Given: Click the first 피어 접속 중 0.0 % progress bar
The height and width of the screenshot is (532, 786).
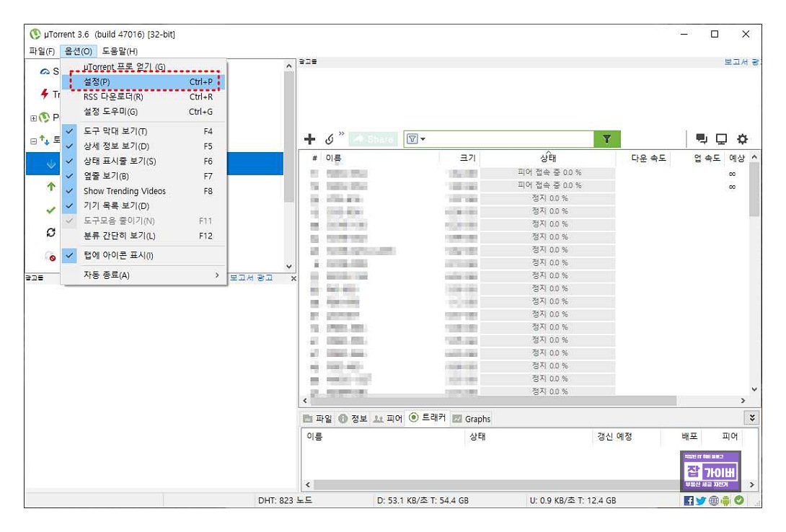Looking at the screenshot, I should (x=548, y=172).
